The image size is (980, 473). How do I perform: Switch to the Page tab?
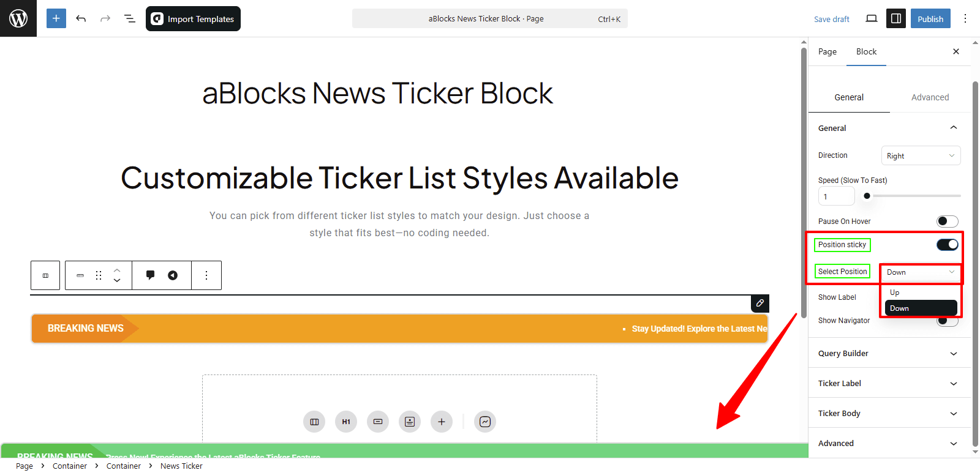pyautogui.click(x=827, y=51)
